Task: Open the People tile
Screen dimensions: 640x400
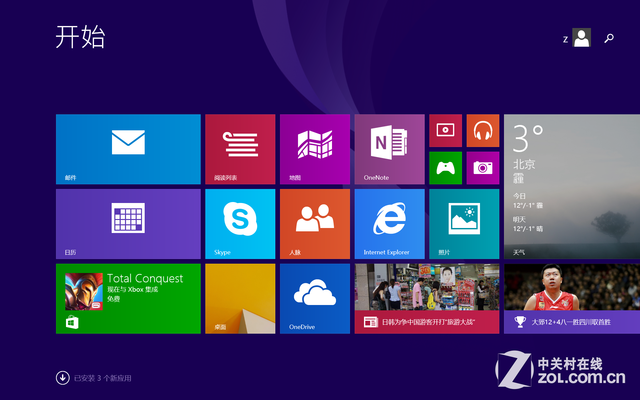Action: [315, 224]
